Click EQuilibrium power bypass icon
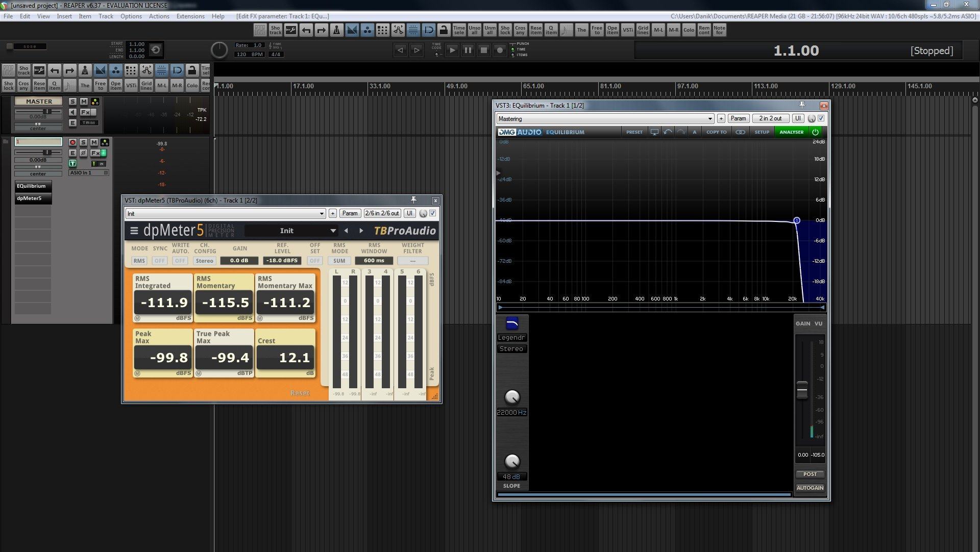 click(815, 132)
